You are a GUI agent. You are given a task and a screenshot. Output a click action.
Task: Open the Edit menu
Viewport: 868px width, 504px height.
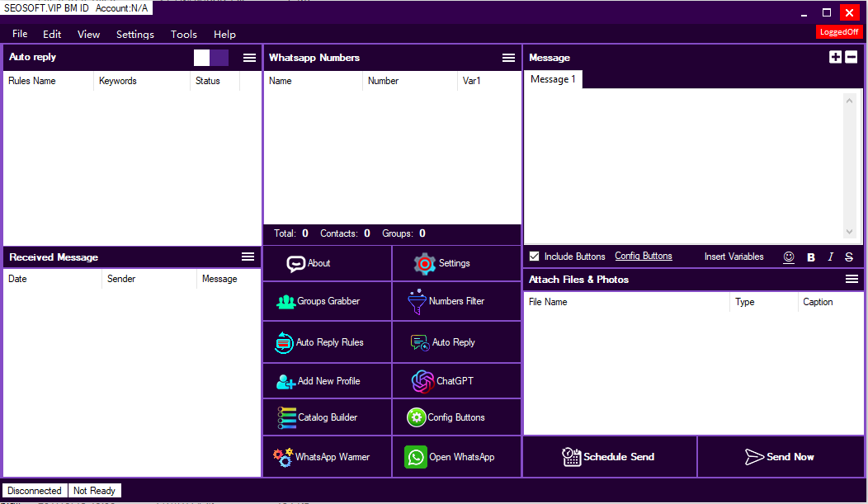(52, 34)
